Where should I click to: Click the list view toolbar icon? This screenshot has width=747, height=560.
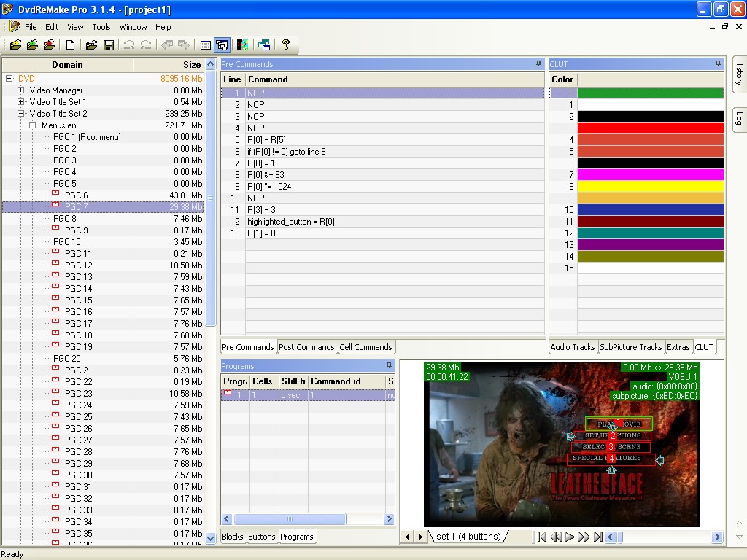pos(205,44)
